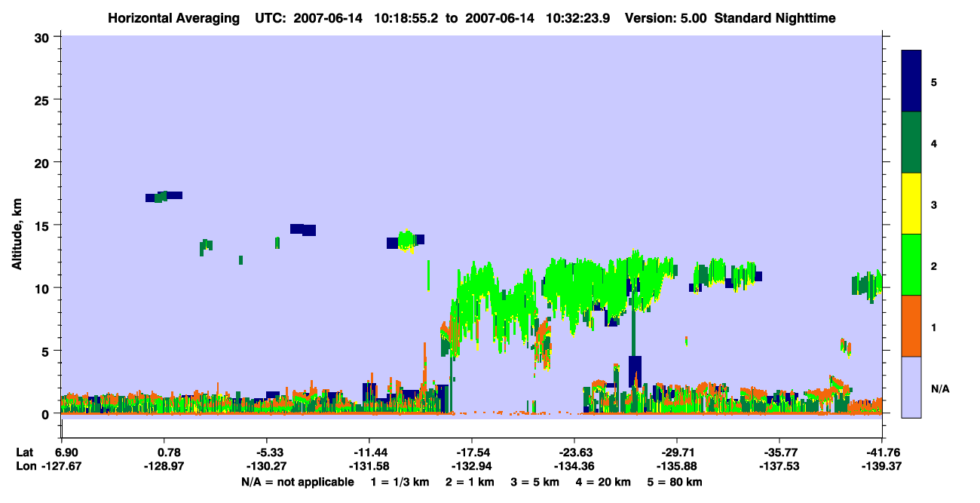
Task: Click the latitude value '-17.54'
Action: click(x=472, y=452)
